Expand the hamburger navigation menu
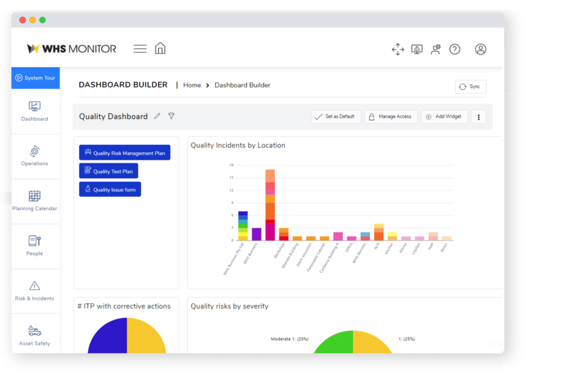This screenshot has height=382, width=588. pos(140,48)
